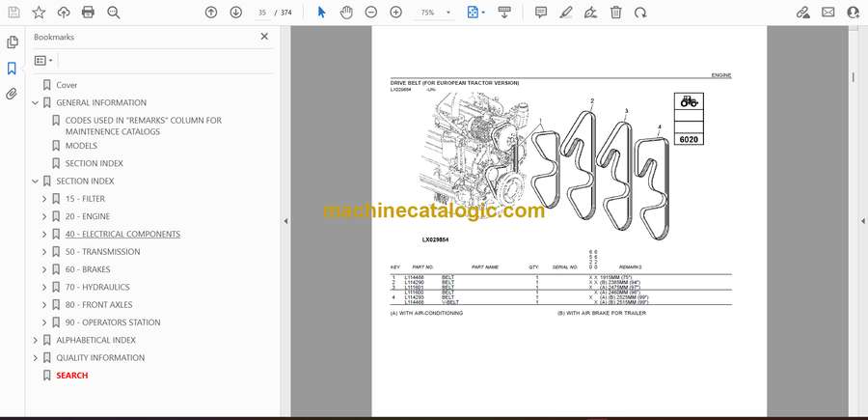Collapse the left navigation pane arrow
Screen dimensions: 868x420
coord(285,221)
